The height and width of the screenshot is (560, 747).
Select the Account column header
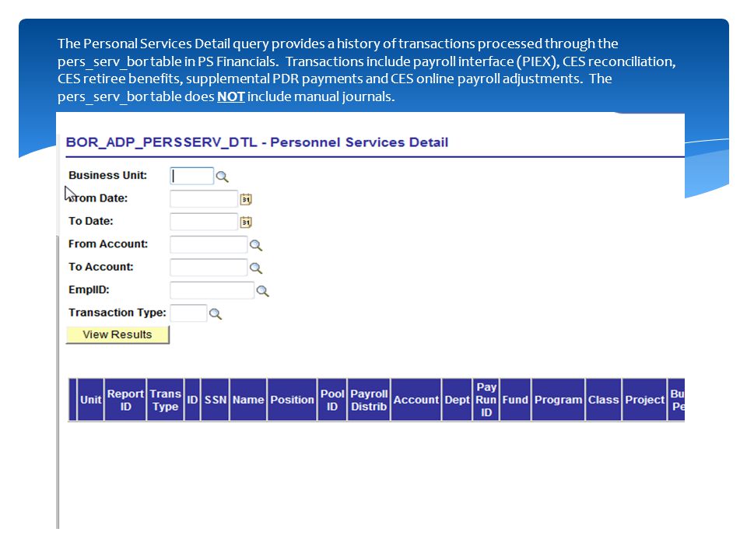416,400
